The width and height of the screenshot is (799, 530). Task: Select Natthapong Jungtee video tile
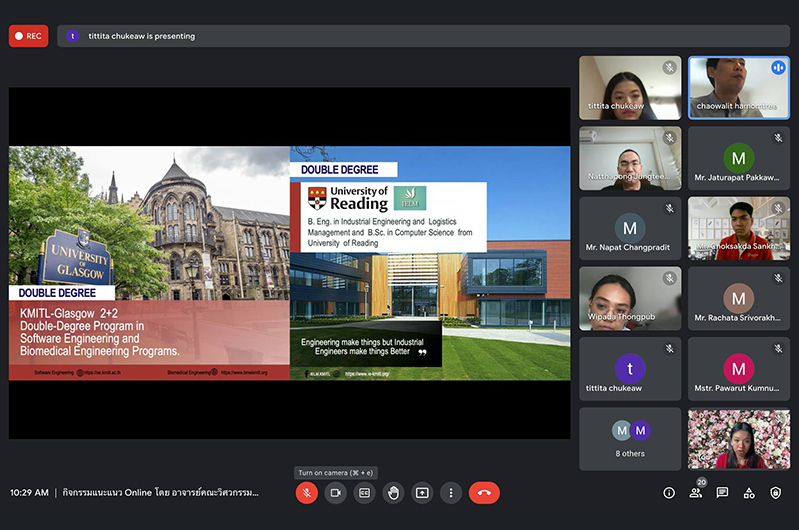630,158
